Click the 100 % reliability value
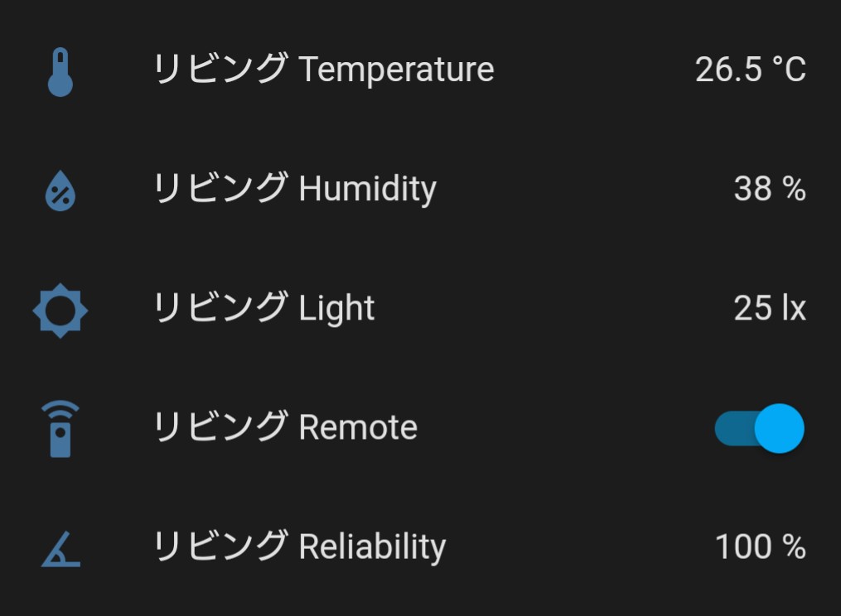Screen dimensions: 841x616 pos(761,546)
